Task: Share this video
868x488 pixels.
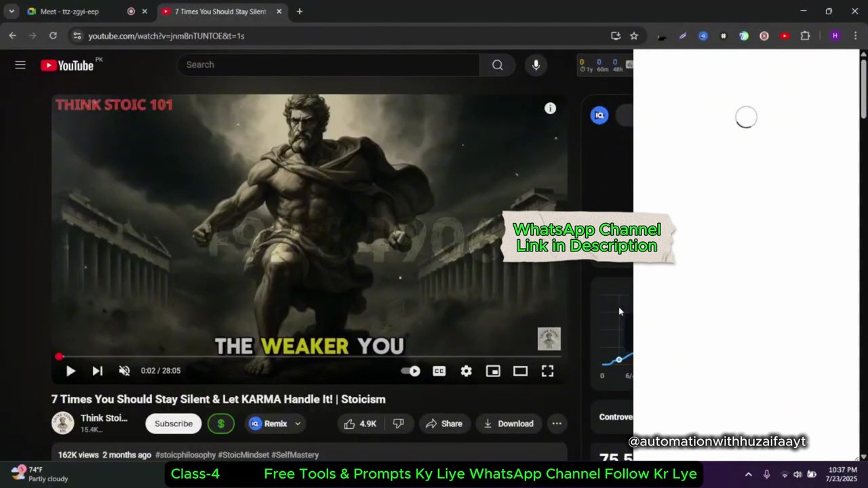Action: point(443,424)
